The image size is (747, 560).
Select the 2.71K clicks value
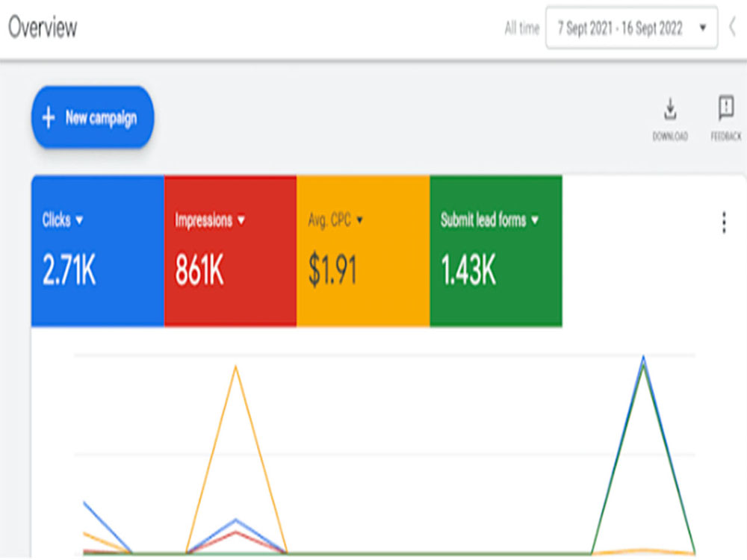click(x=69, y=270)
